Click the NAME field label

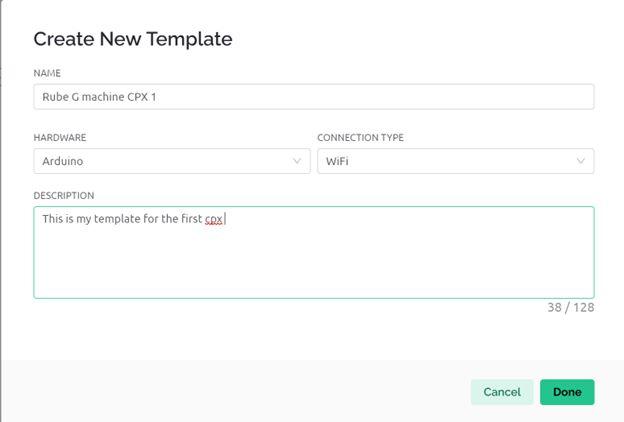point(48,73)
